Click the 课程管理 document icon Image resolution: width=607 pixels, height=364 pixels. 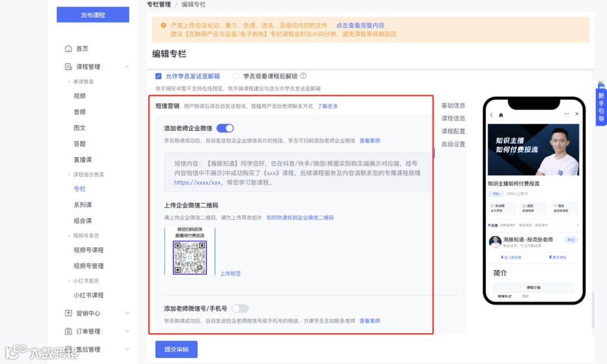69,66
